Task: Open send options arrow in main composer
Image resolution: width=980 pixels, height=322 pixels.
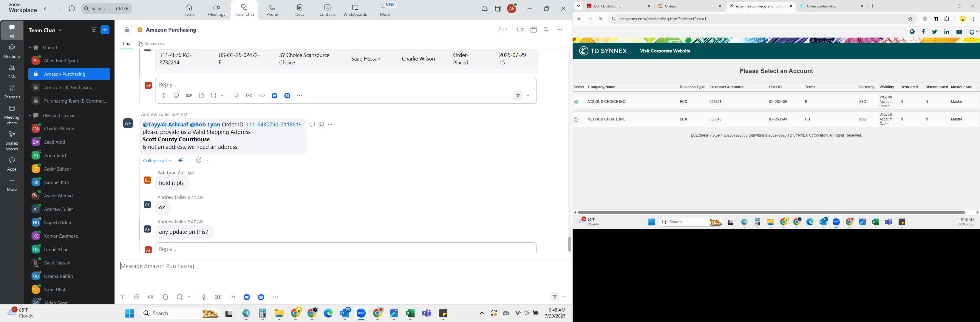Action: point(563,297)
